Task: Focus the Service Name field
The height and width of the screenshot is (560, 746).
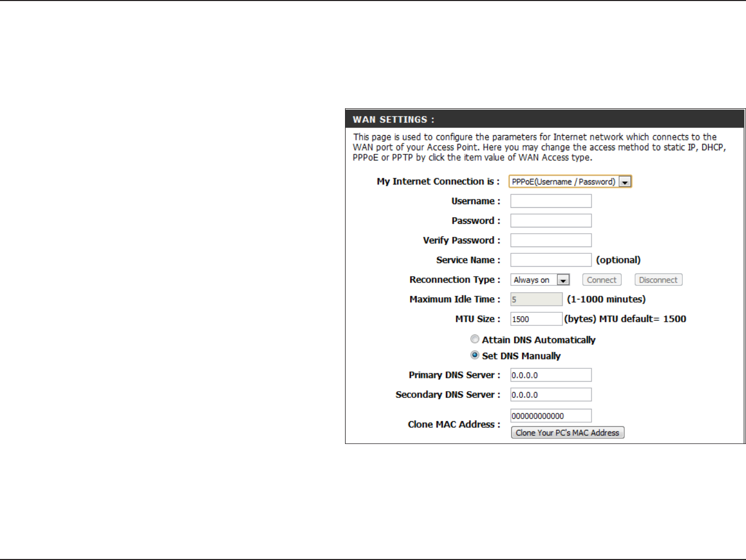Action: [551, 260]
